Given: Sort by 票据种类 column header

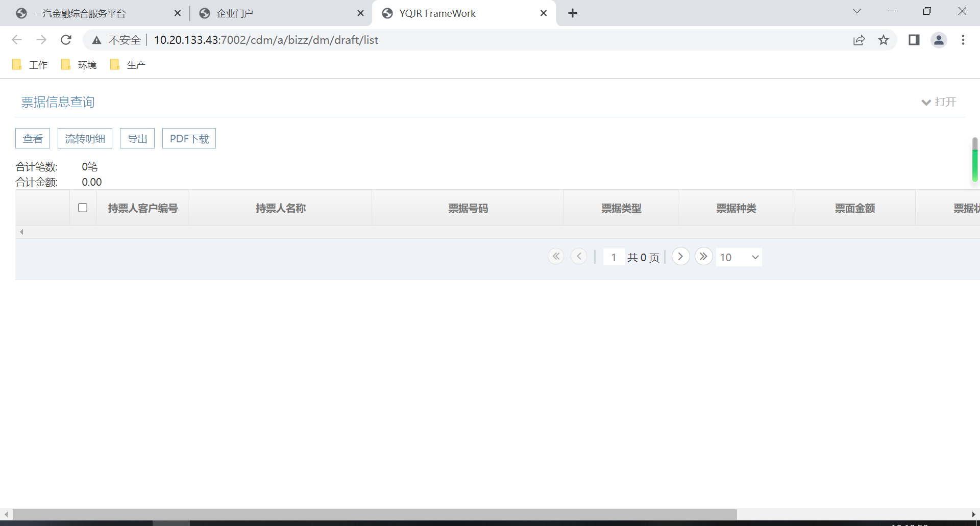Looking at the screenshot, I should pyautogui.click(x=736, y=208).
